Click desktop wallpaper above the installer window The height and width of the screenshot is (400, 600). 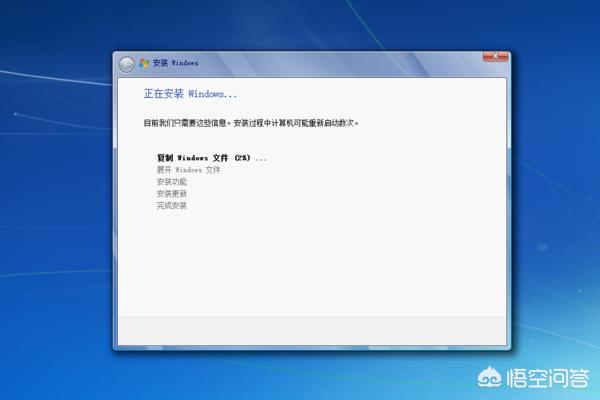300,25
